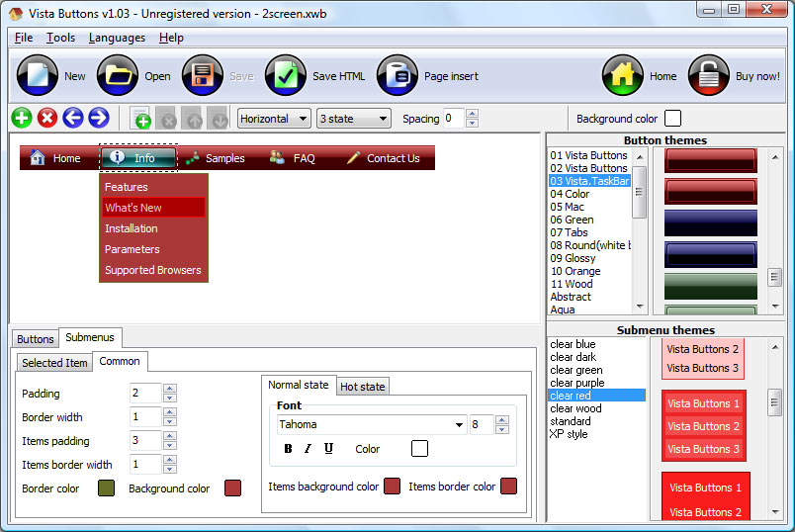Toggle italic font style
The height and width of the screenshot is (532, 795).
pyautogui.click(x=308, y=448)
